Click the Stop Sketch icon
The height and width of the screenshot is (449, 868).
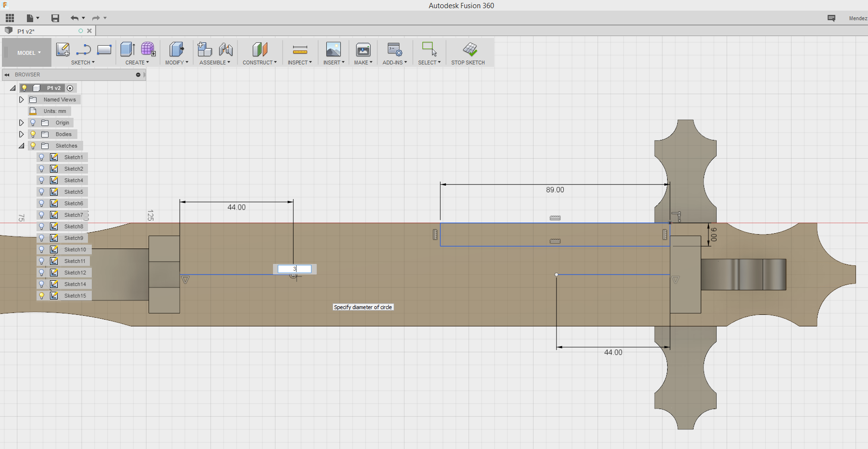[x=470, y=49]
